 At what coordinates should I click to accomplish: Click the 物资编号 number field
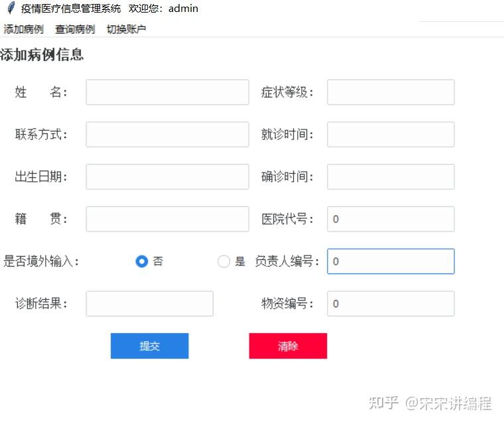coord(391,304)
